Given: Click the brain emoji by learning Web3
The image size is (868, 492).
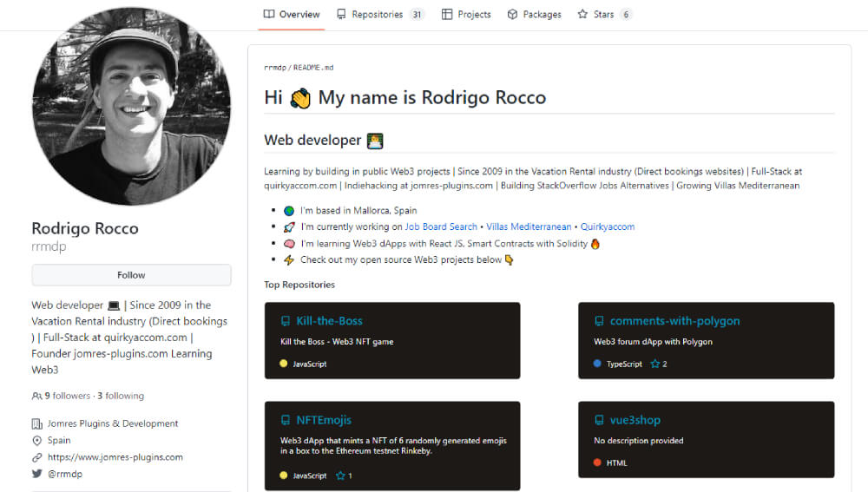Looking at the screenshot, I should [289, 244].
